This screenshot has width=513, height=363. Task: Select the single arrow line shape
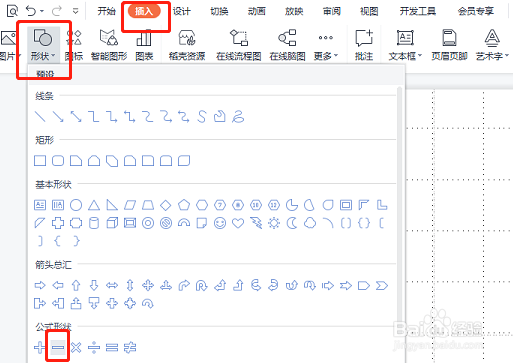(58, 117)
